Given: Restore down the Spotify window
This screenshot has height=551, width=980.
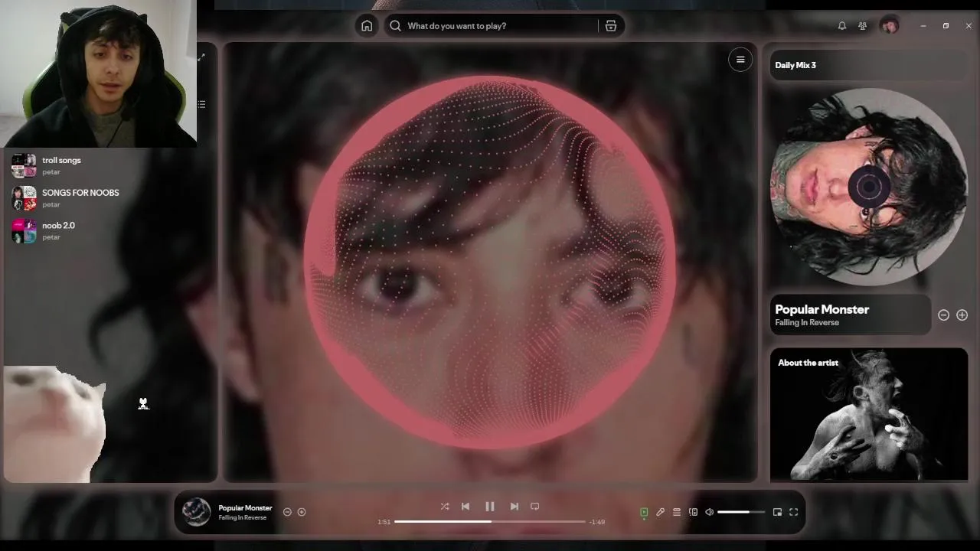Looking at the screenshot, I should click(946, 26).
